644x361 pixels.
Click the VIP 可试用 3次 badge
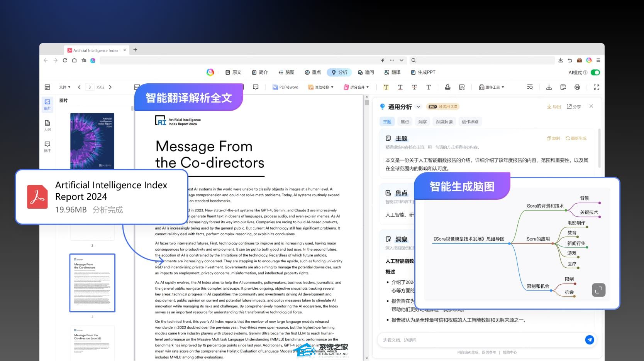(443, 107)
